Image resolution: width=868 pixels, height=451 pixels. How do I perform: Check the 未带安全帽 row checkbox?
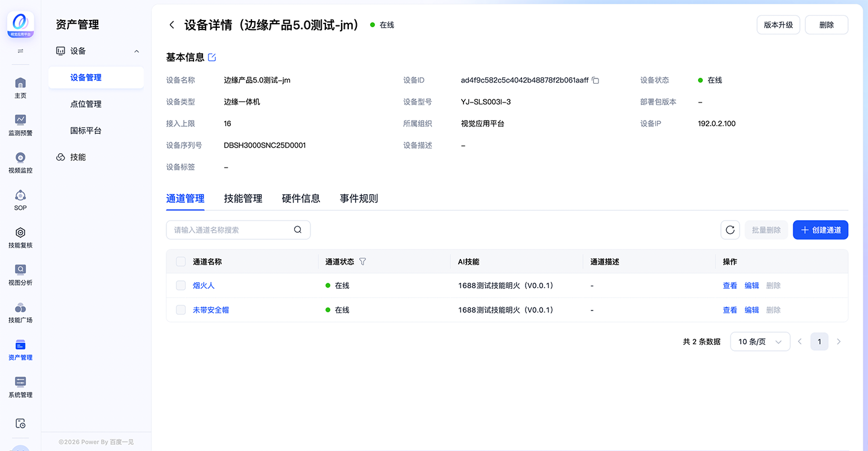[x=181, y=310]
